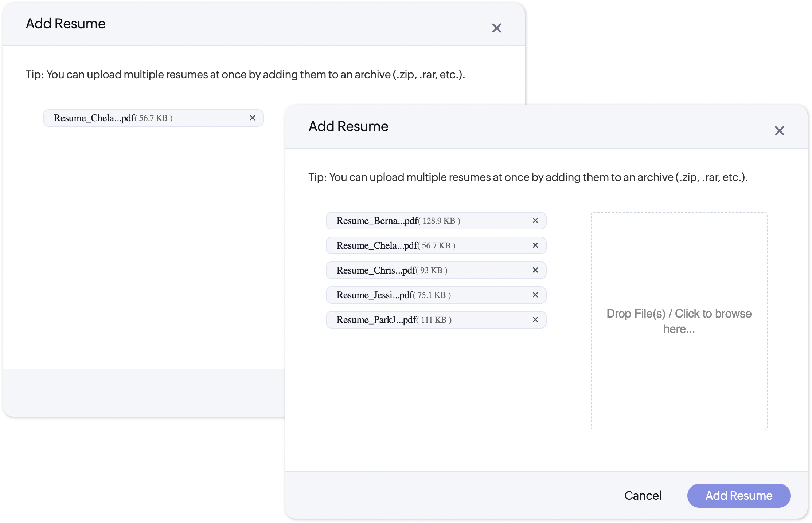Click the Drop File(s) browse area
Screen dimensions: 812x523
point(679,321)
